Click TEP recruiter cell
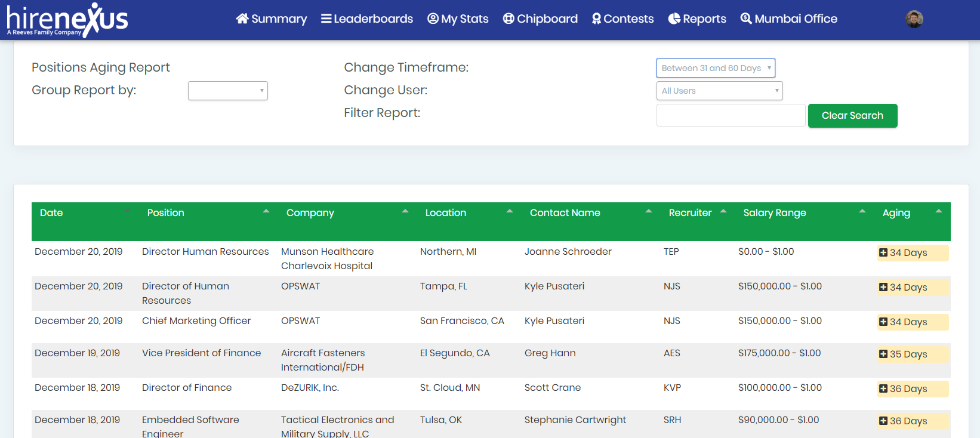Screen dimensions: 980x438 (x=671, y=252)
